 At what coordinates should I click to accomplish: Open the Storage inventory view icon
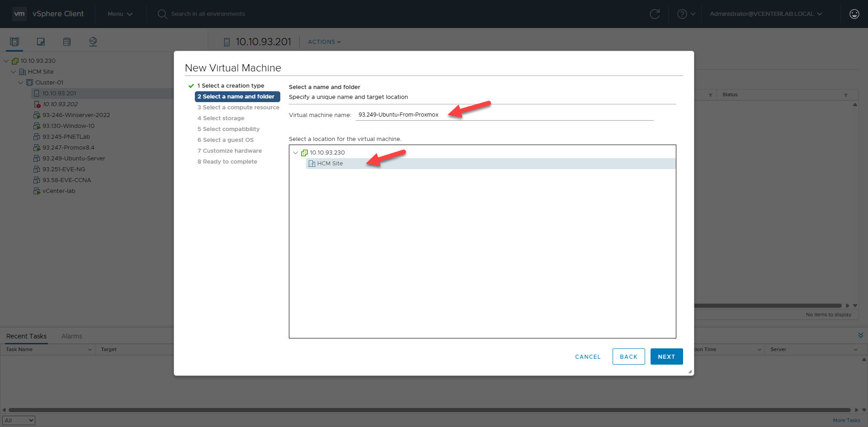pos(67,42)
